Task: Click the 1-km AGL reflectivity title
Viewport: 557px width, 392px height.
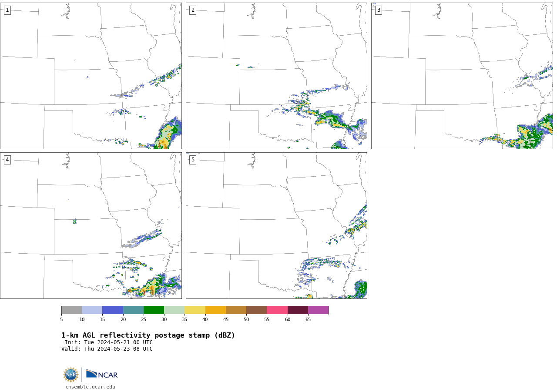Action: coord(148,335)
